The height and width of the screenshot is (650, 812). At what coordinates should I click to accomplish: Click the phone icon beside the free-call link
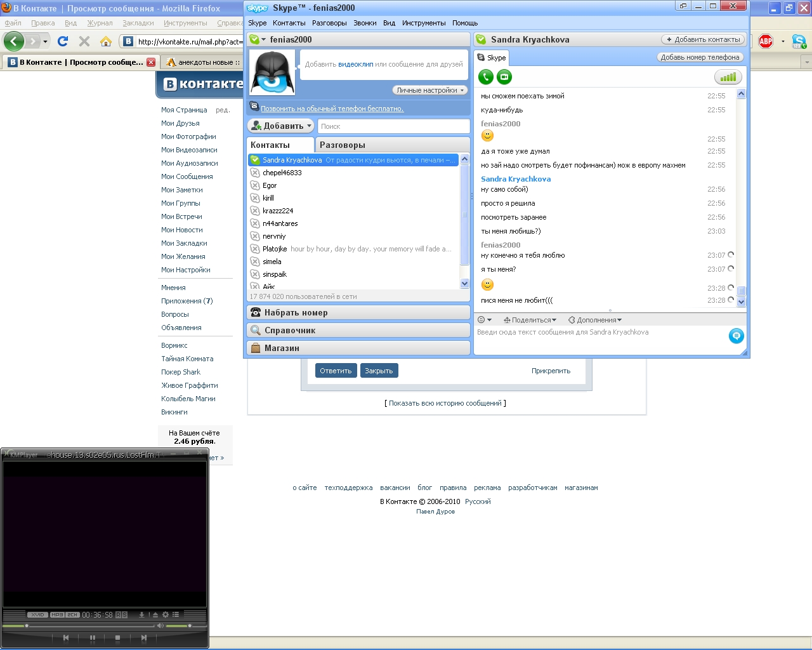click(254, 106)
